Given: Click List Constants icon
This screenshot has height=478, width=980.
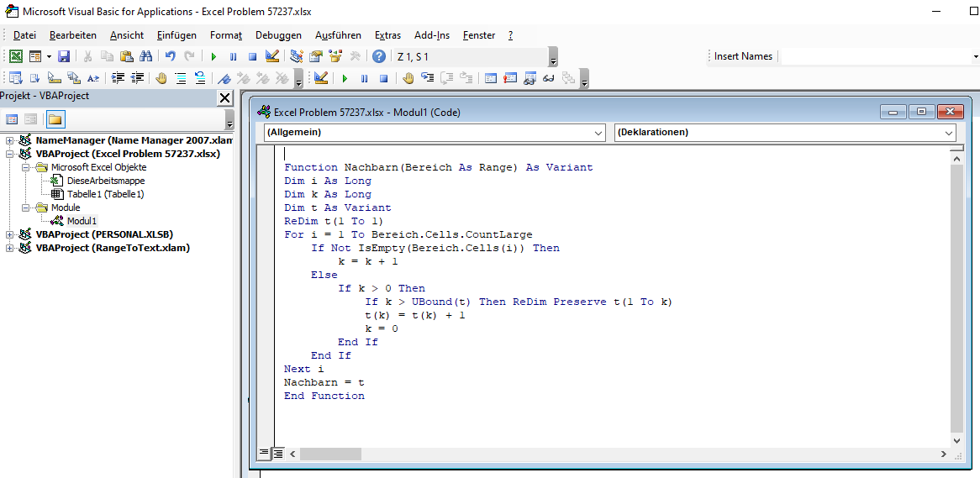Looking at the screenshot, I should [34, 79].
